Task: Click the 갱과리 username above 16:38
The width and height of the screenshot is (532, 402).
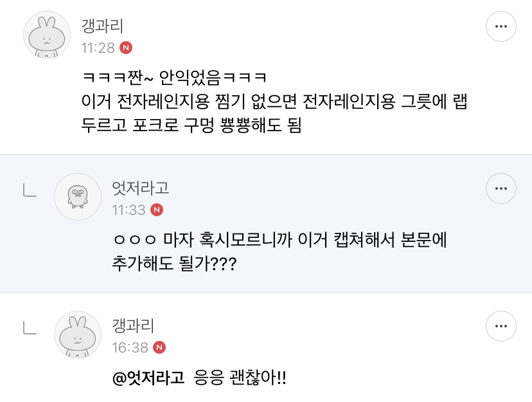Action: (133, 325)
